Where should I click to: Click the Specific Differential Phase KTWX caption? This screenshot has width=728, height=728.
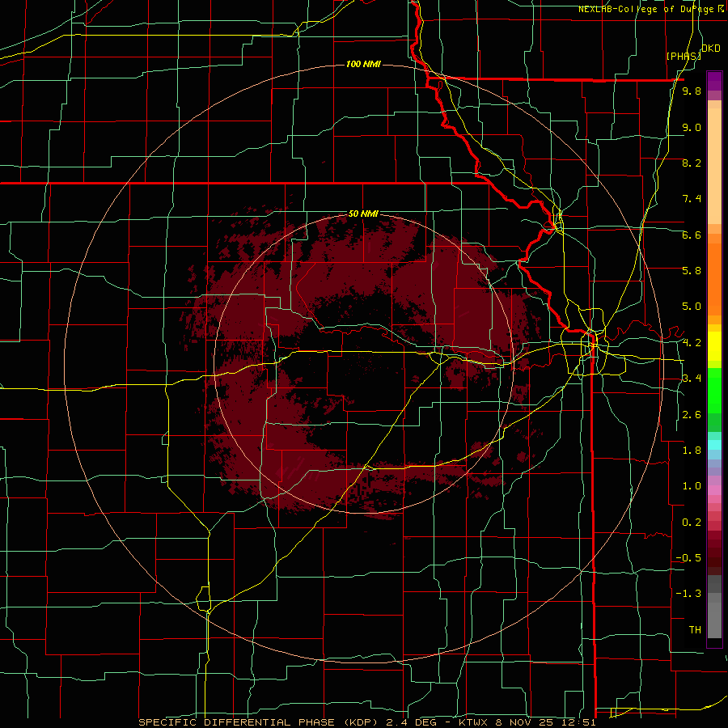pyautogui.click(x=366, y=722)
